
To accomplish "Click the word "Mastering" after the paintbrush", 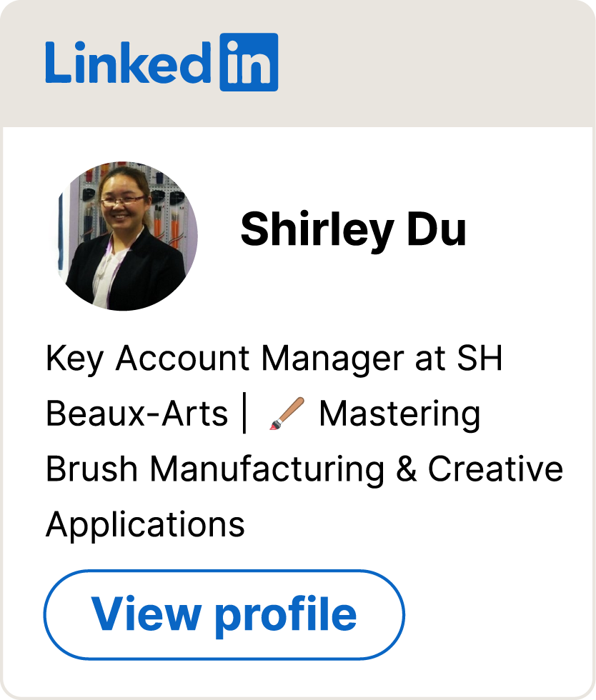I will tap(399, 414).
